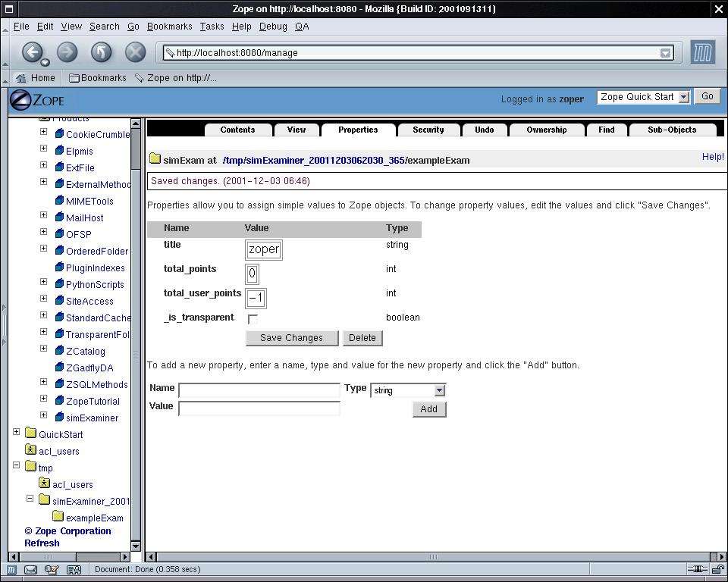Image resolution: width=728 pixels, height=582 pixels.
Task: Expand the MailHost product node
Action: [x=44, y=215]
